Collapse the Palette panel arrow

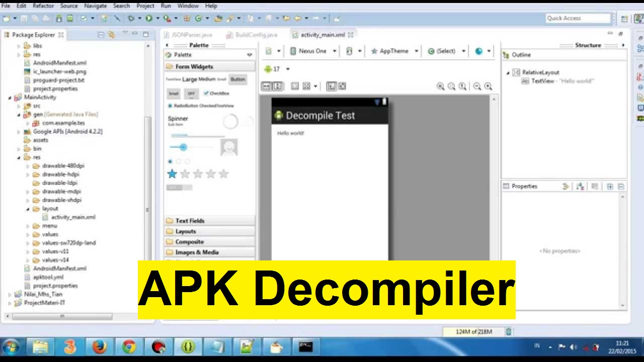[167, 45]
